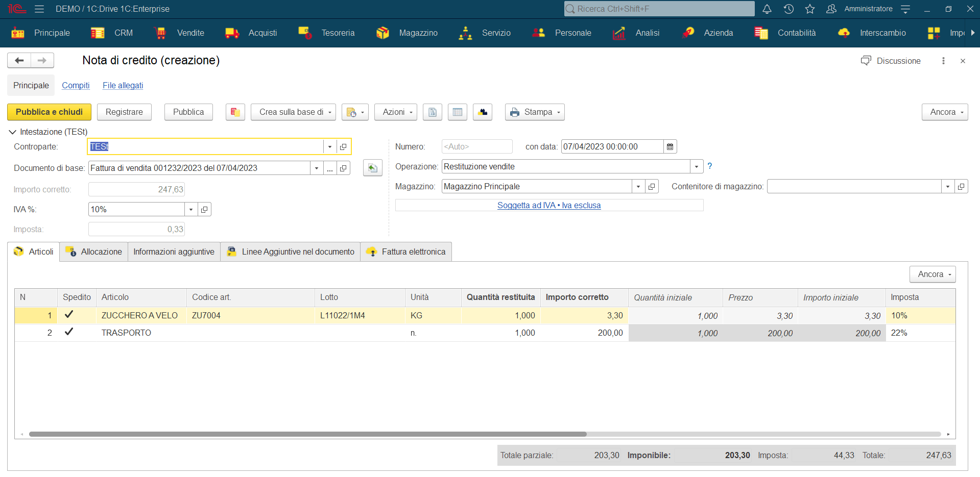The width and height of the screenshot is (980, 477).
Task: Expand the Contenitore di magazzino dropdown
Action: coord(948,187)
